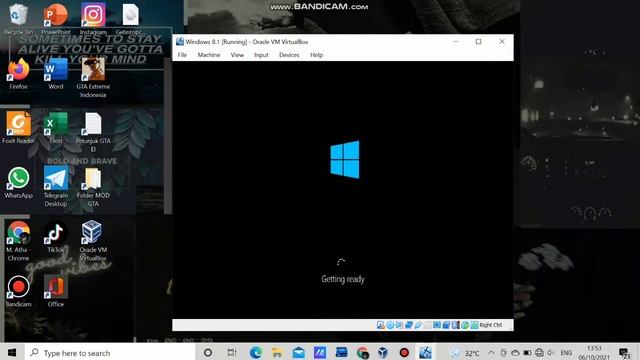
Task: Click the VirtualBox cube icon on taskbar
Action: click(x=383, y=353)
